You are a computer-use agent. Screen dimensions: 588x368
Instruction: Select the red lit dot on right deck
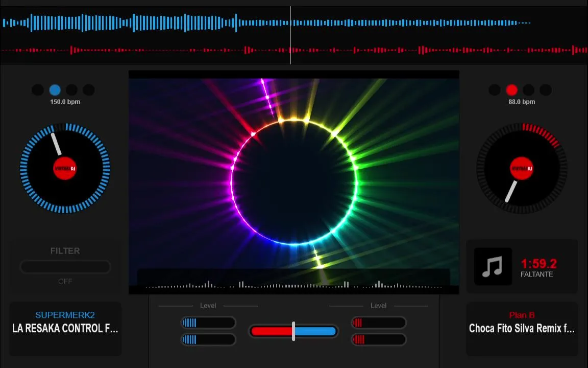click(511, 90)
